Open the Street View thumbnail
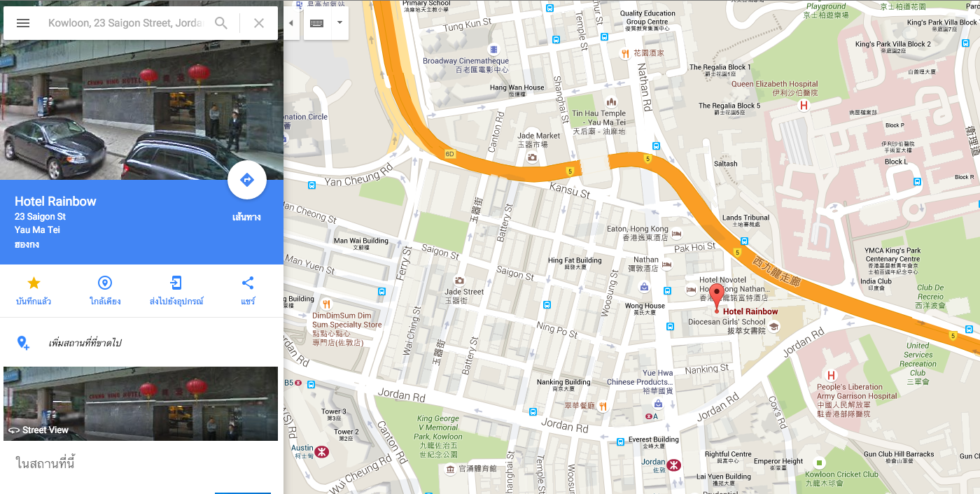The width and height of the screenshot is (980, 494). click(x=141, y=404)
